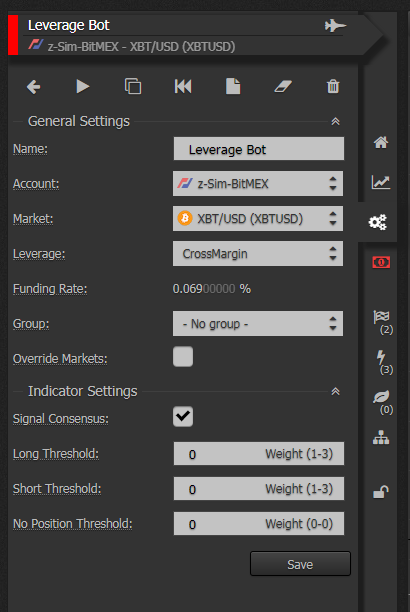
Task: Open the safeties lightning icon
Action: point(383,362)
